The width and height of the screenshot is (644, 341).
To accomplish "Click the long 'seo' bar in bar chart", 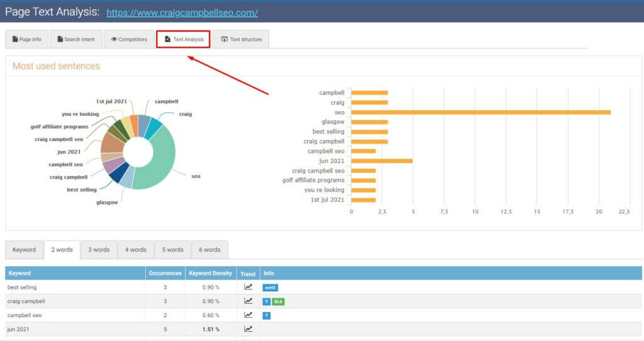I will tap(481, 112).
